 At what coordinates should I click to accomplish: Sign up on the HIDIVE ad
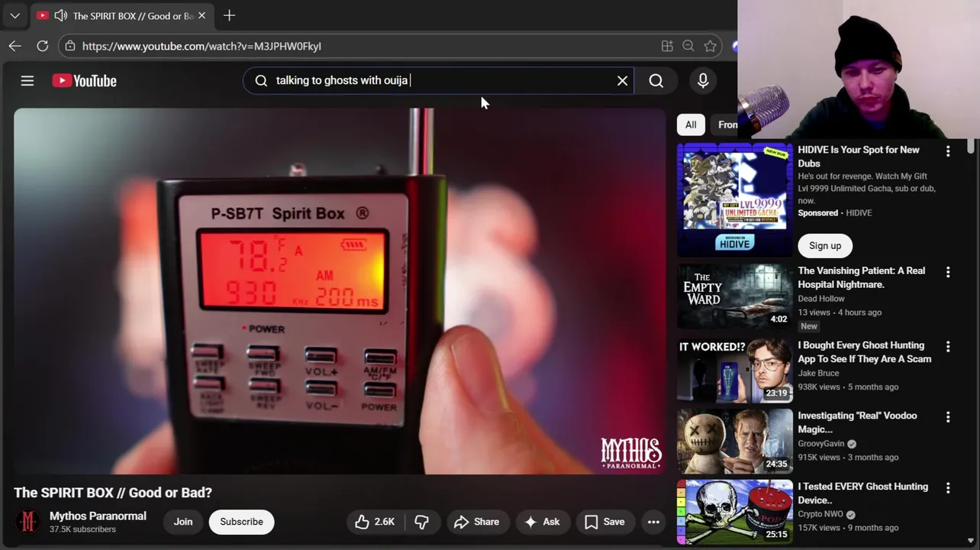(825, 245)
